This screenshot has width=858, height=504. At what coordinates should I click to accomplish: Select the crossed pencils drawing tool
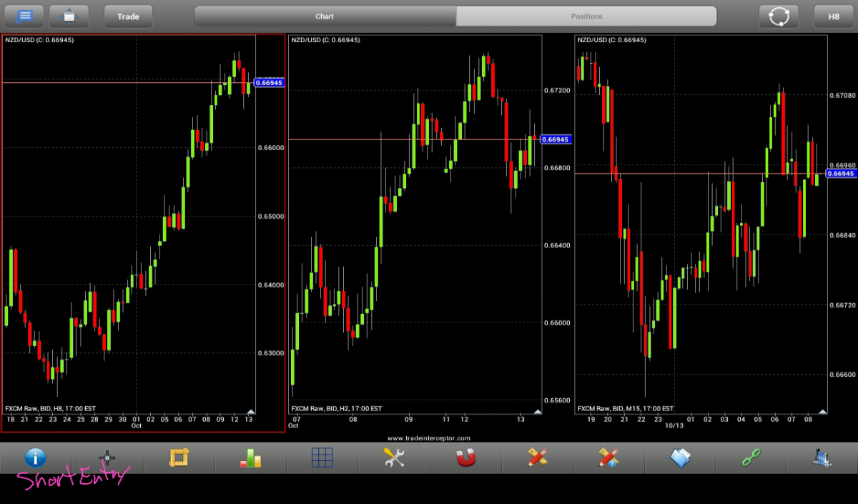537,458
